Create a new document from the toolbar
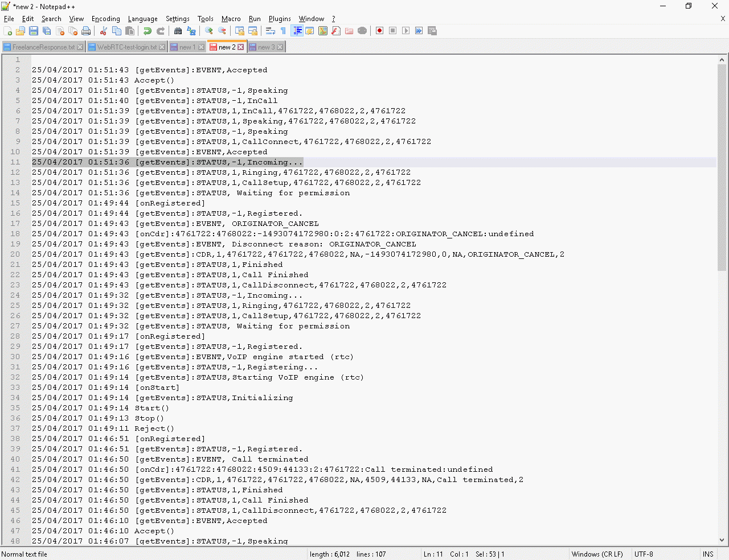This screenshot has width=729, height=560. (x=7, y=31)
